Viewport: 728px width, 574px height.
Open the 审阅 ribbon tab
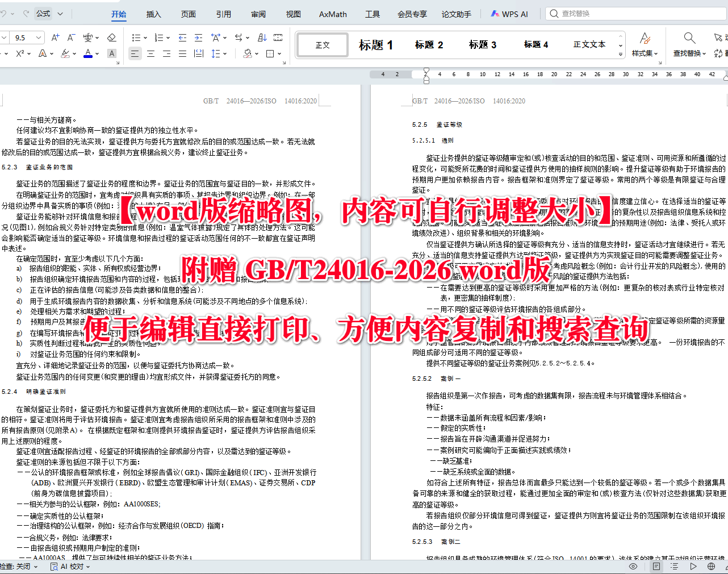(x=258, y=14)
